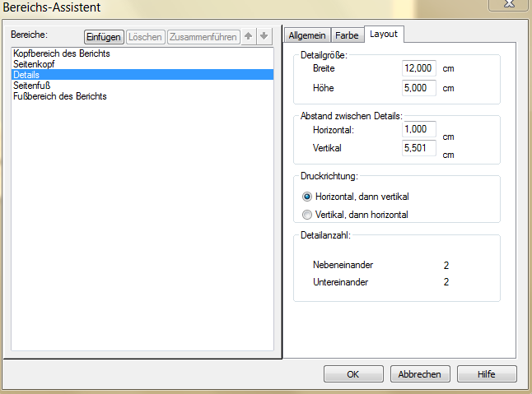This screenshot has width=532, height=394.
Task: Click the move up arrow icon
Action: 249,36
